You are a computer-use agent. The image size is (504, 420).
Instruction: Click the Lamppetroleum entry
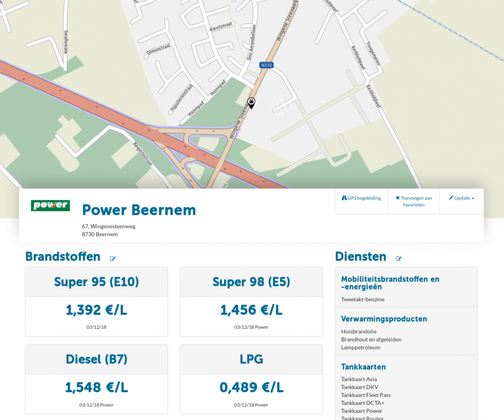pyautogui.click(x=361, y=347)
